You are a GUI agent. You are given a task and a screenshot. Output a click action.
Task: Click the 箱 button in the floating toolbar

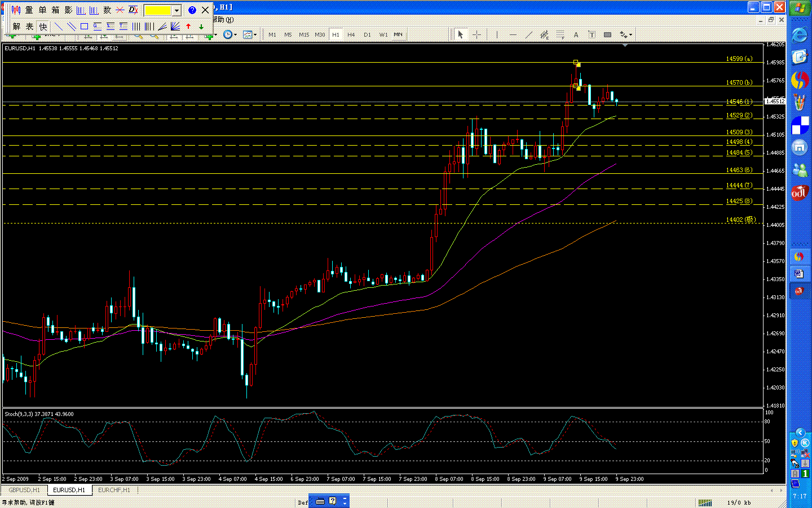(55, 10)
